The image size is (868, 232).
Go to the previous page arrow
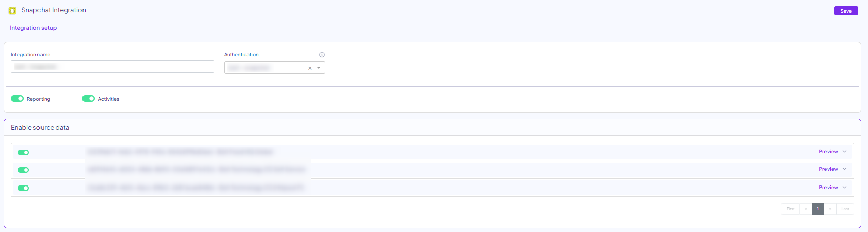[806, 209]
